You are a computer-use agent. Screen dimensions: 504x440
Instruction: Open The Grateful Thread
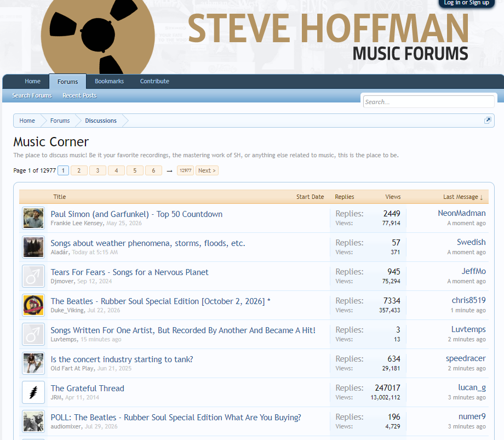click(87, 388)
